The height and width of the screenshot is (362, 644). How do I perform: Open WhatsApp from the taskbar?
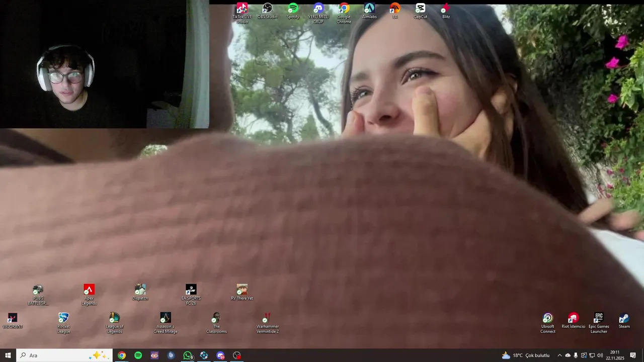(x=188, y=355)
